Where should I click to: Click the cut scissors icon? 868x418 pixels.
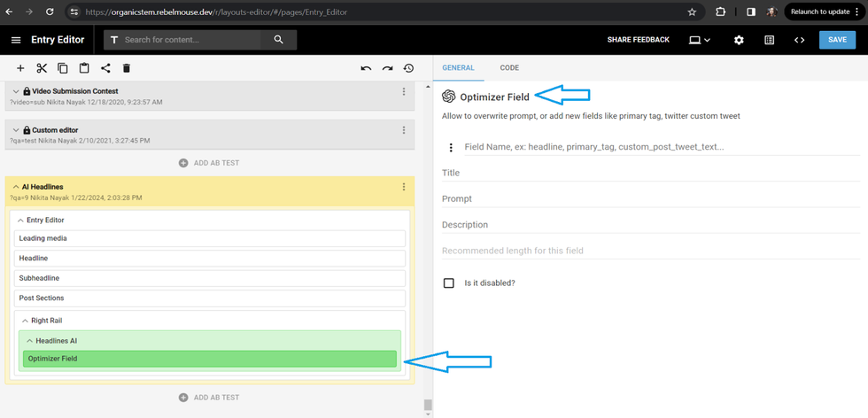(43, 68)
